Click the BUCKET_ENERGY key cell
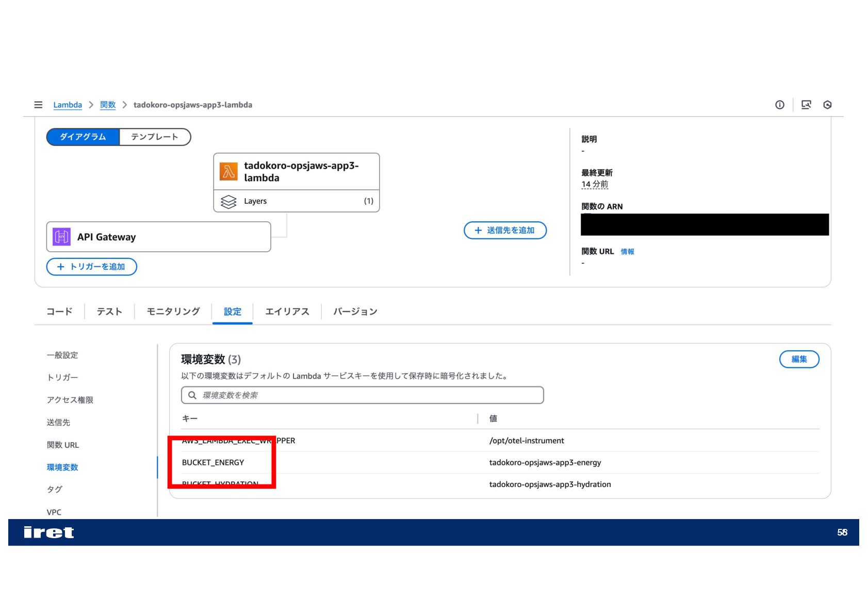 coord(213,462)
